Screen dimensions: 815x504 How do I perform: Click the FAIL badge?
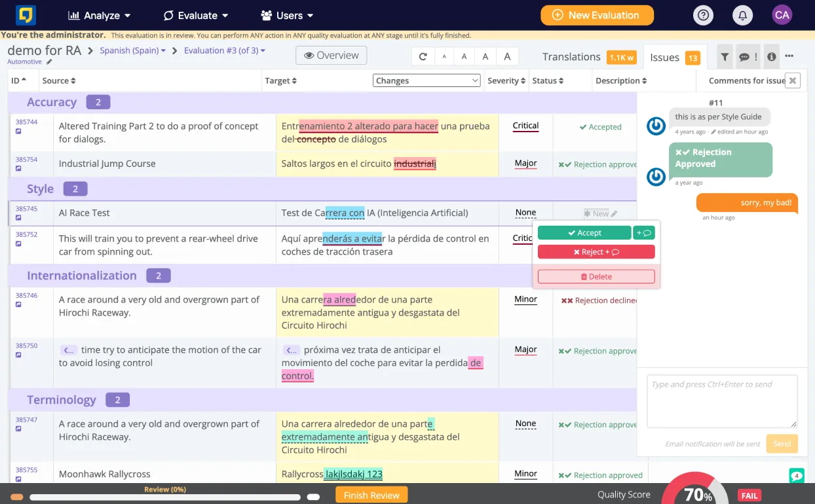tap(749, 495)
